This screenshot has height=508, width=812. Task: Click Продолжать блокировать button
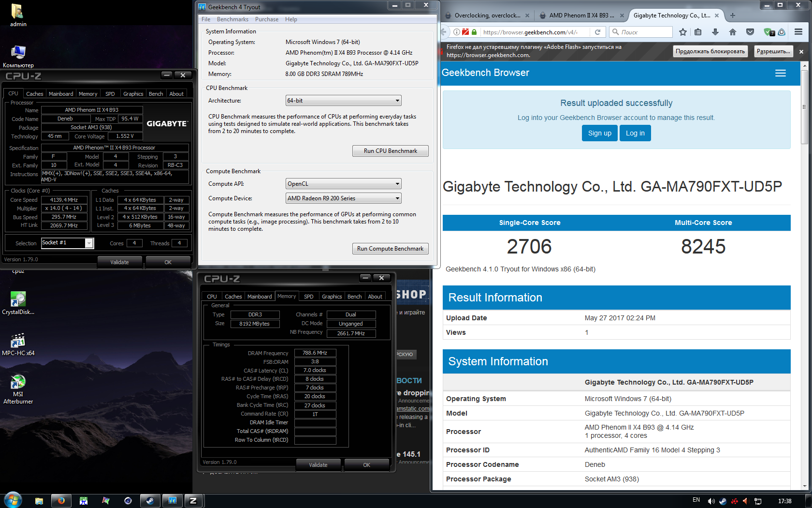[x=710, y=51]
